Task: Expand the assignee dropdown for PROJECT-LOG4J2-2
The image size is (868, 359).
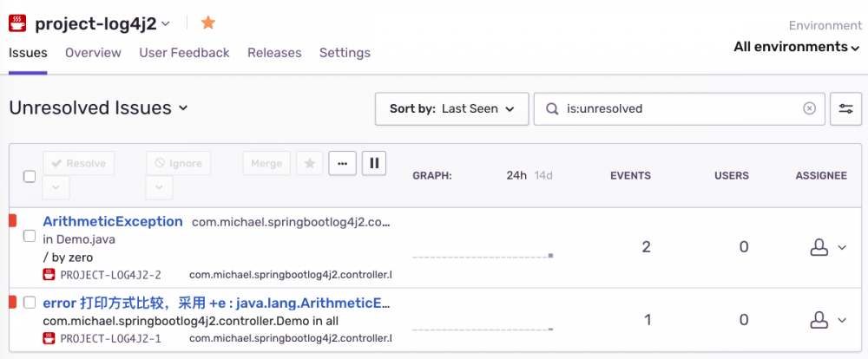Action: [842, 247]
